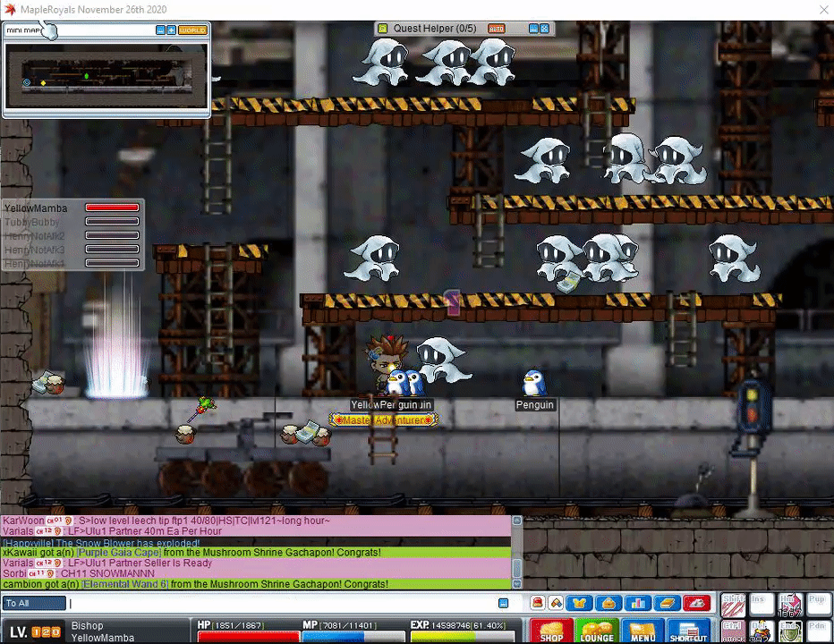Click Sorbi's CH11 SNOWMANNN message

79,573
